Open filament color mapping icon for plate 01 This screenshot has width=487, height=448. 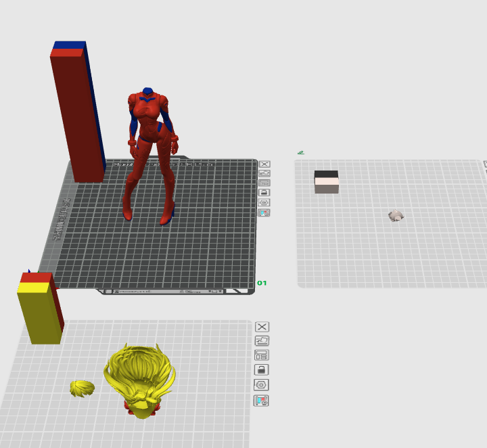(x=264, y=212)
